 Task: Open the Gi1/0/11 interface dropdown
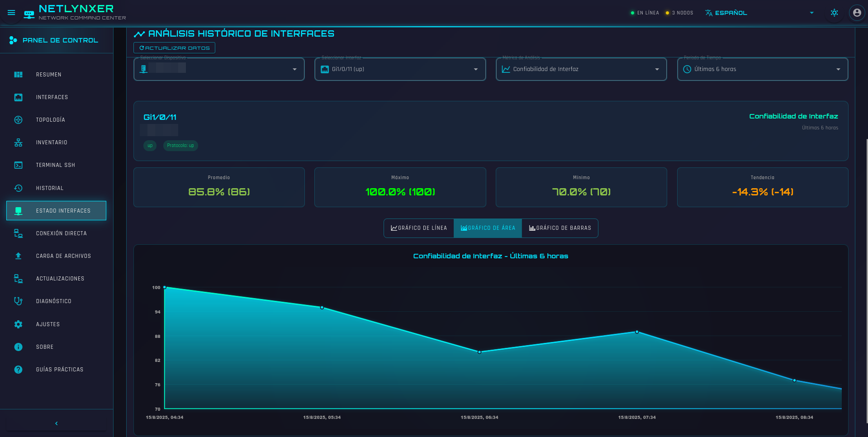point(400,69)
